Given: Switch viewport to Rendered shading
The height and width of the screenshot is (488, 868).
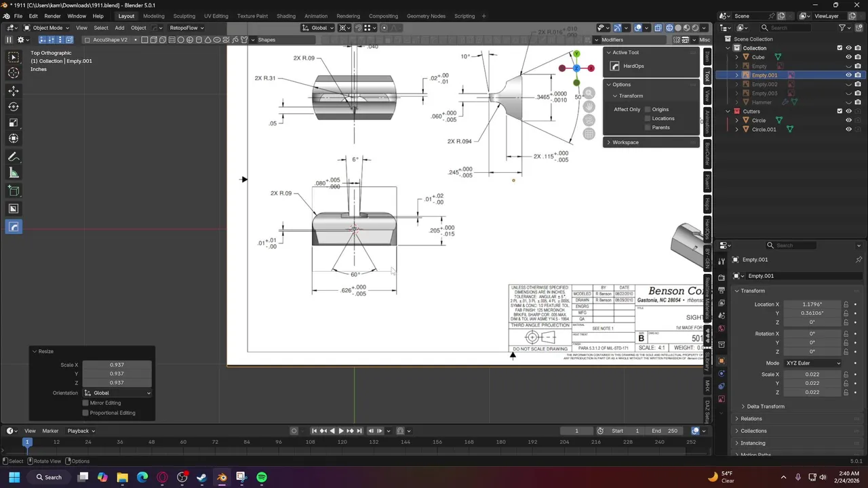Looking at the screenshot, I should (695, 28).
